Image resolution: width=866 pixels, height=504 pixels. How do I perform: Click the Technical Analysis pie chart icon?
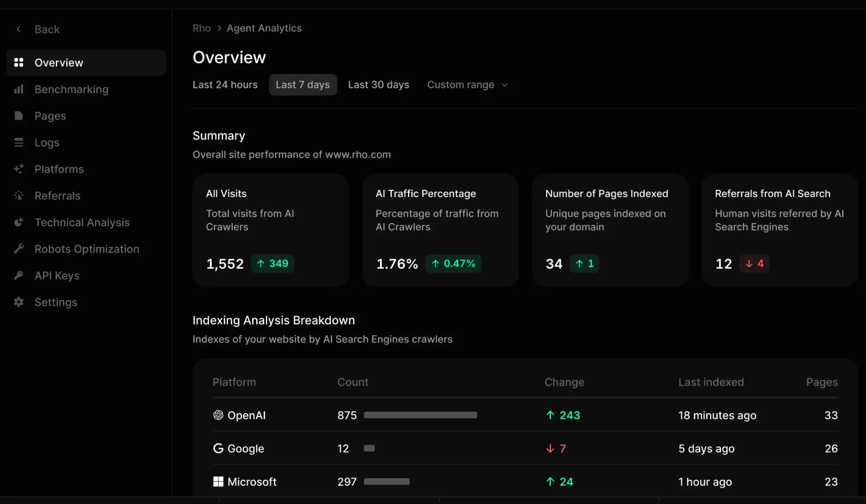click(19, 222)
